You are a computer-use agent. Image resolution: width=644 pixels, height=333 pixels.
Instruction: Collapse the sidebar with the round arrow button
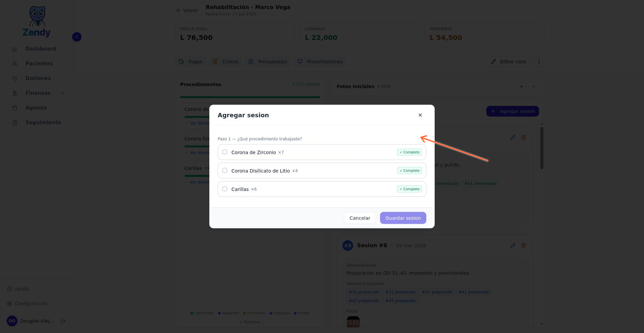click(x=77, y=37)
